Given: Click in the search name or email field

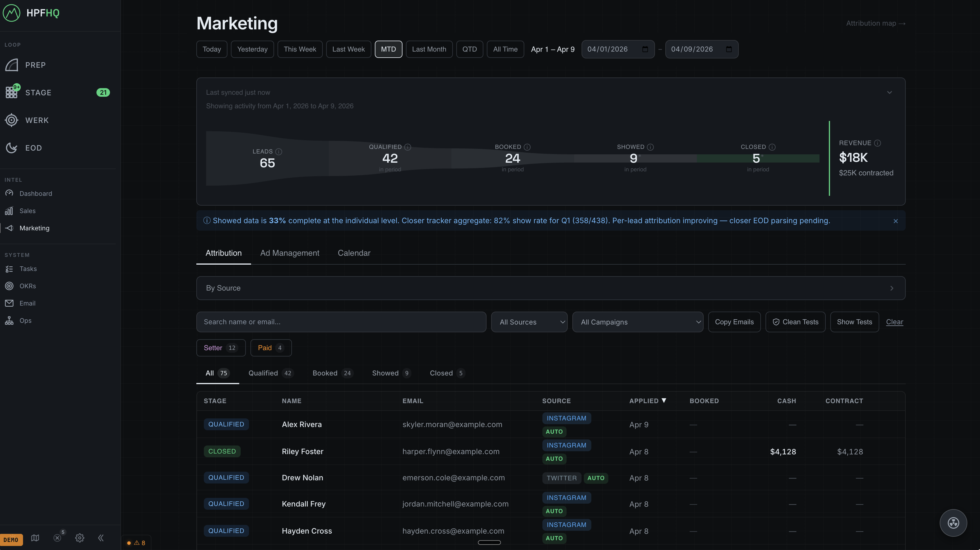Looking at the screenshot, I should point(341,322).
